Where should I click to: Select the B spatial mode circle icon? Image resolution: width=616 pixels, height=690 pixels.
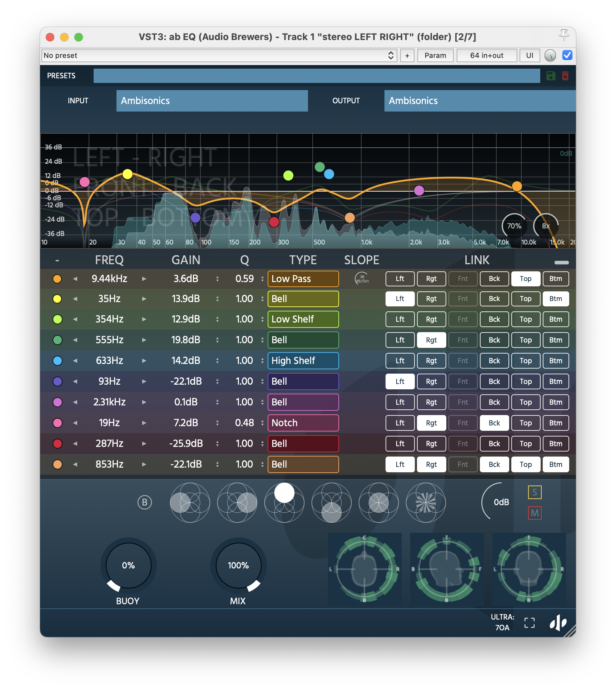(x=145, y=502)
